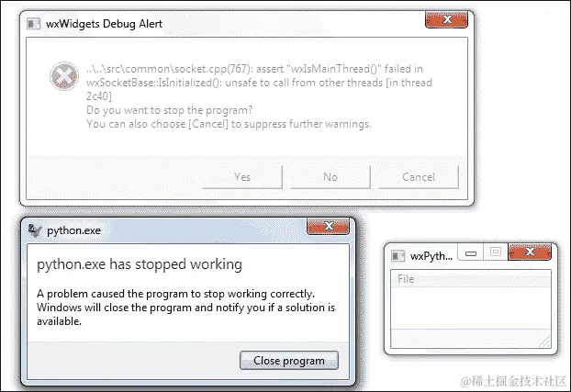571x392 pixels.
Task: Minimize the wxPython window
Action: click(x=471, y=252)
